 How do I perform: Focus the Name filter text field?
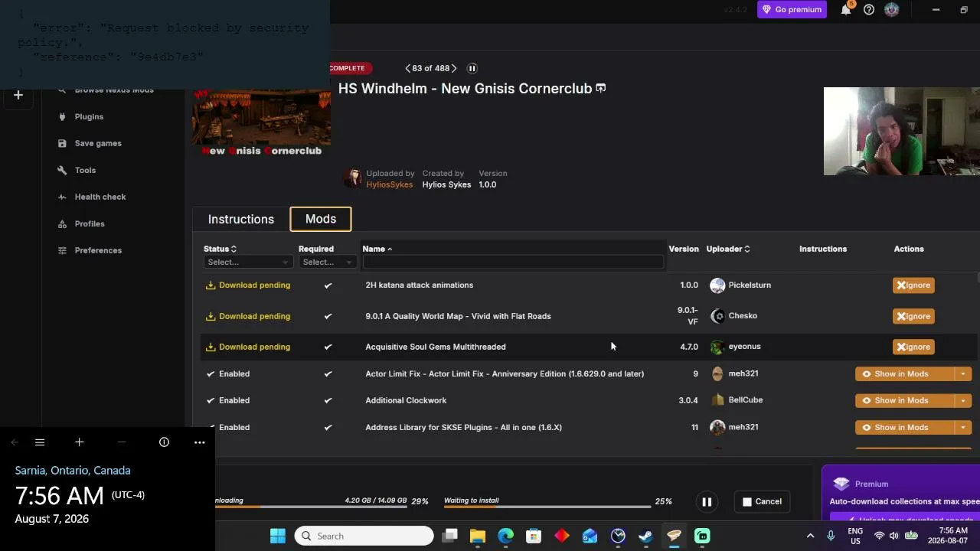click(x=513, y=262)
